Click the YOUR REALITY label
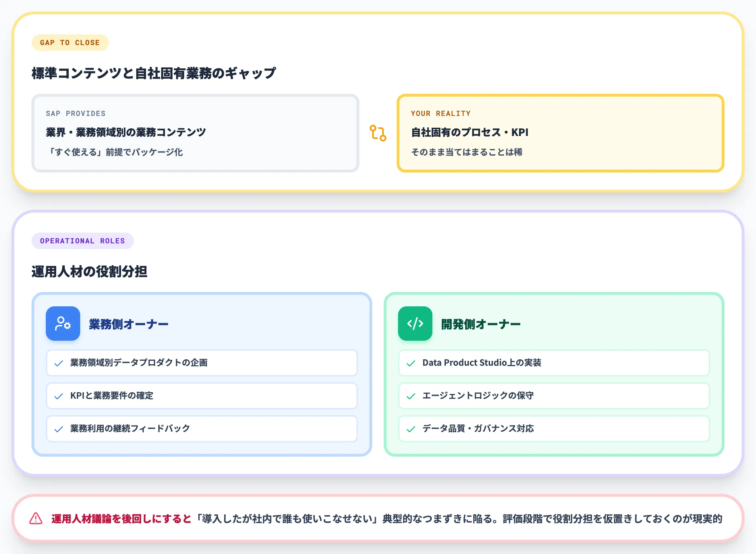The height and width of the screenshot is (554, 756). click(441, 113)
